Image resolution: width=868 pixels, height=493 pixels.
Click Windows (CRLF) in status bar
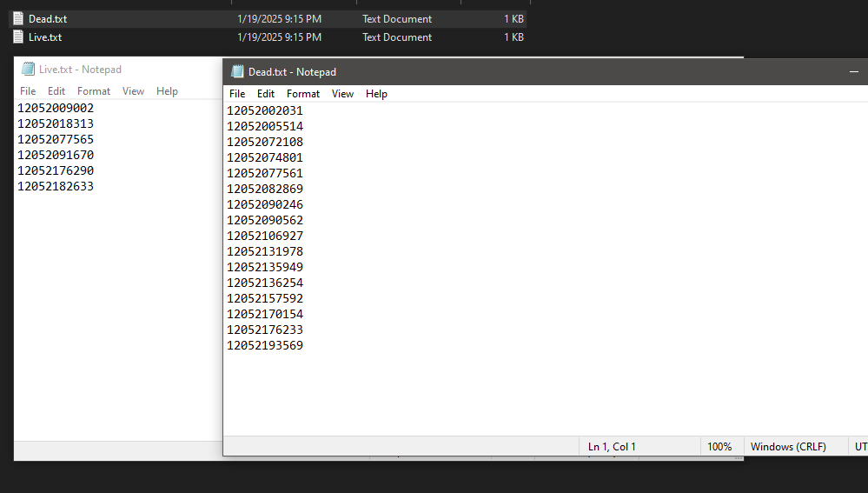pos(788,446)
